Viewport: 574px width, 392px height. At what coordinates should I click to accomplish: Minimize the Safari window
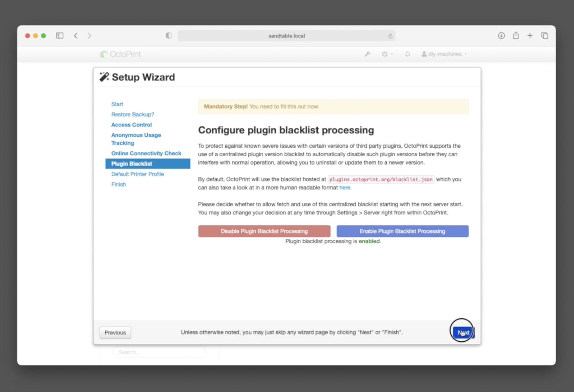tap(36, 36)
